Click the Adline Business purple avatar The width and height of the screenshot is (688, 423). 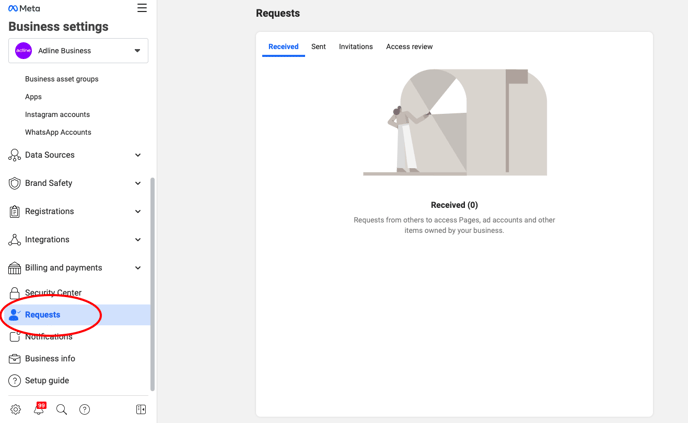[x=24, y=50]
